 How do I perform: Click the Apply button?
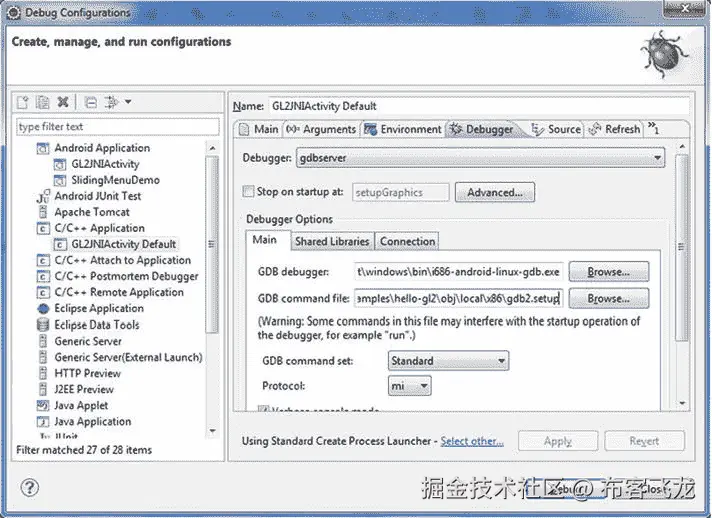coord(558,441)
